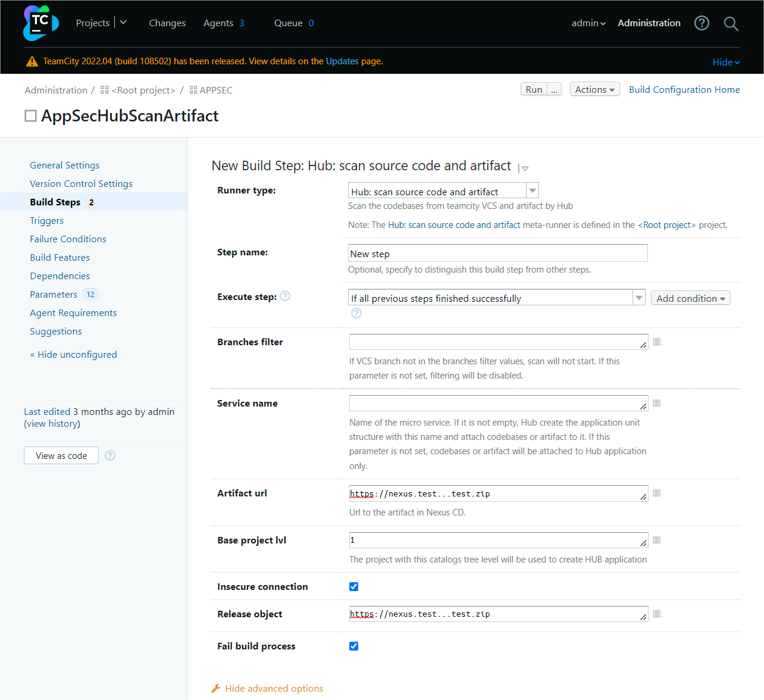This screenshot has height=700, width=764.
Task: Expand the Execute step dropdown
Action: coord(496,298)
